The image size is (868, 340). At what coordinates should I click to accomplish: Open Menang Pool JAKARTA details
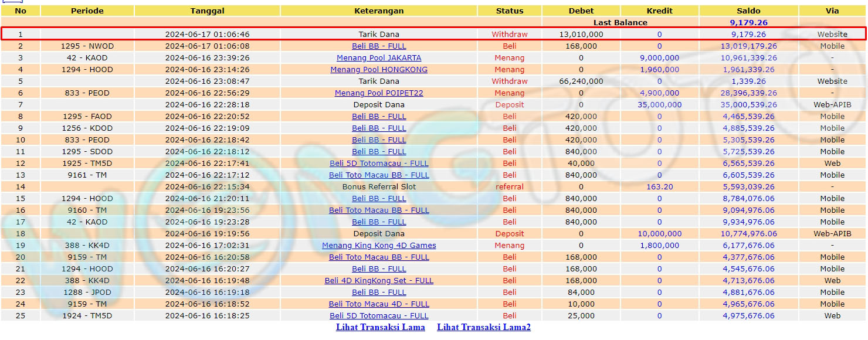tap(379, 58)
